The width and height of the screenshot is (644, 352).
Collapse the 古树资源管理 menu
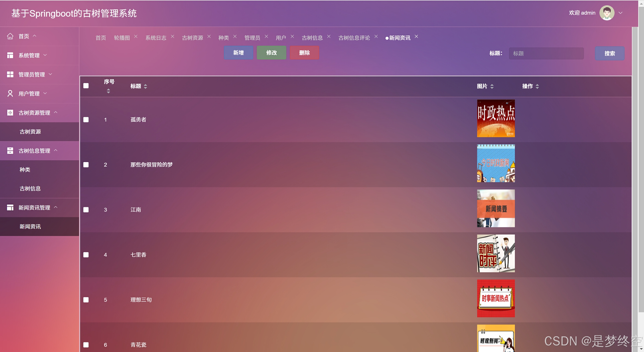click(56, 112)
